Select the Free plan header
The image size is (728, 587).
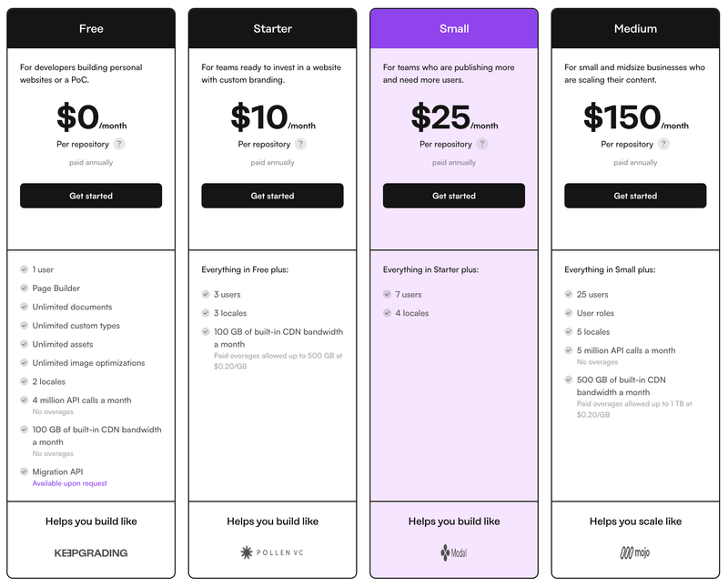coord(91,28)
